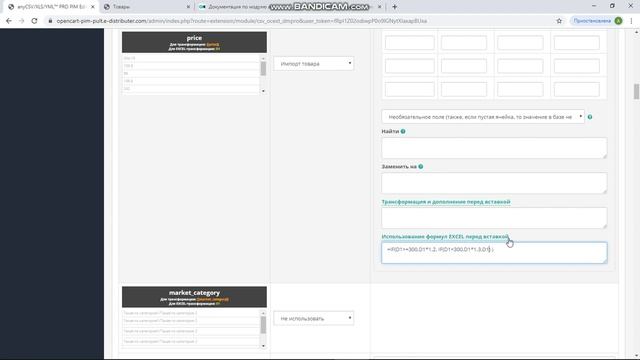Show help icon beside required-field dropdown

590,117
